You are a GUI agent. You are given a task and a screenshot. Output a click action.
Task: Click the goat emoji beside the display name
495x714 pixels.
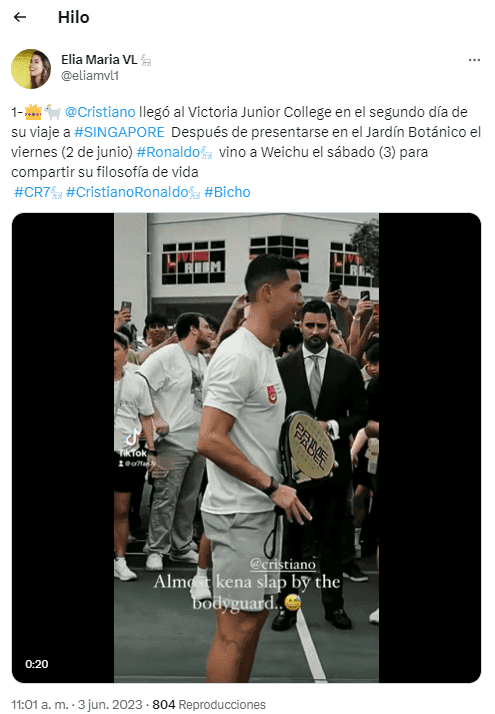[x=146, y=60]
